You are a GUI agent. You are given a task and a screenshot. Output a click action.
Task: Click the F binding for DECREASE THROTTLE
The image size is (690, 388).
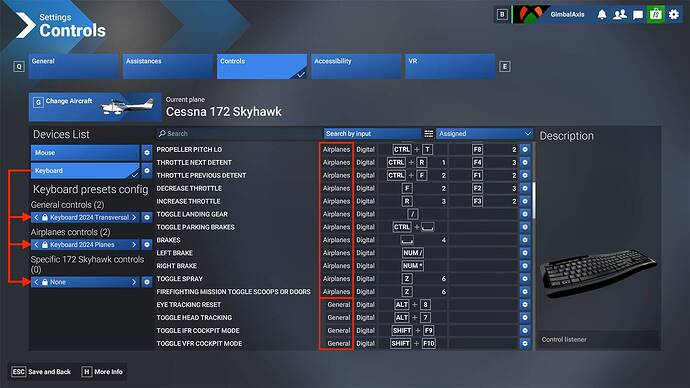pyautogui.click(x=407, y=188)
